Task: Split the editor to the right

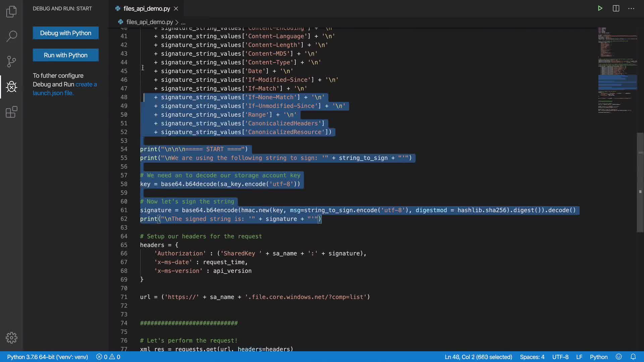Action: click(616, 8)
